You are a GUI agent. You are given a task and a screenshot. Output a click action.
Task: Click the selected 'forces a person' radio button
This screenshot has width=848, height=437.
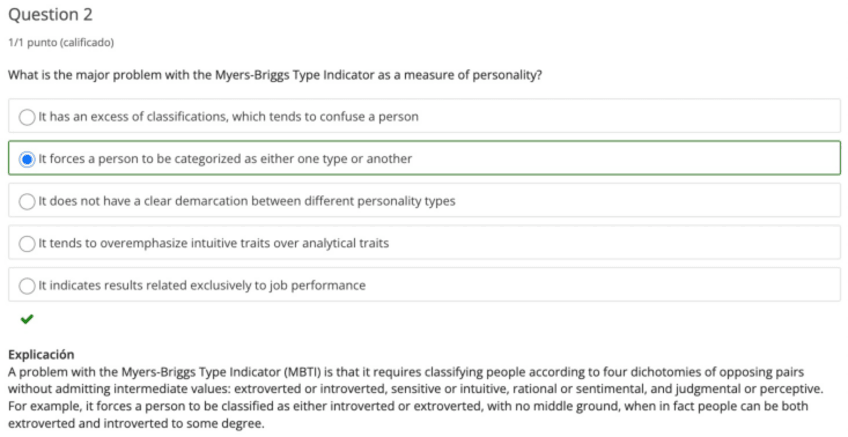(27, 159)
